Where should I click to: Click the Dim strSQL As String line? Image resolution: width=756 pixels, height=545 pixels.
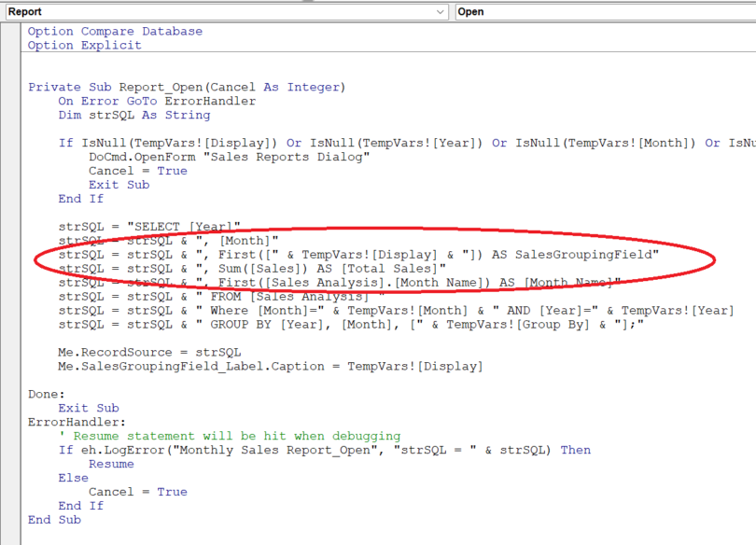point(133,115)
